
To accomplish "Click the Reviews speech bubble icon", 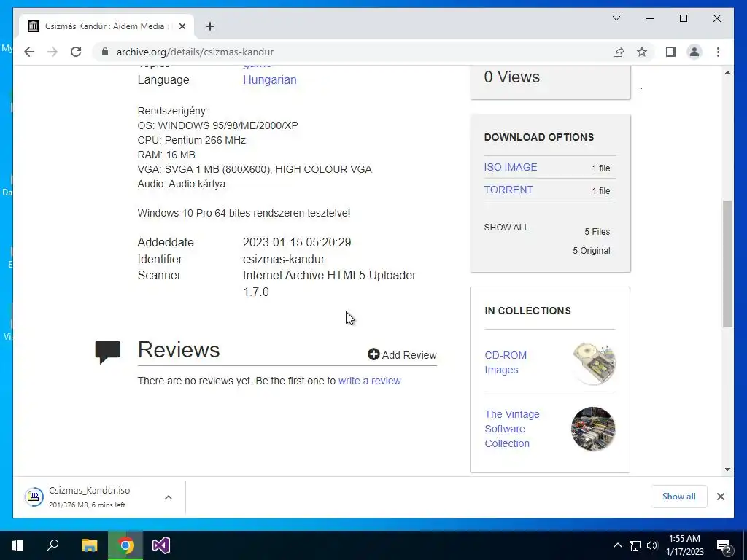I will pyautogui.click(x=108, y=352).
